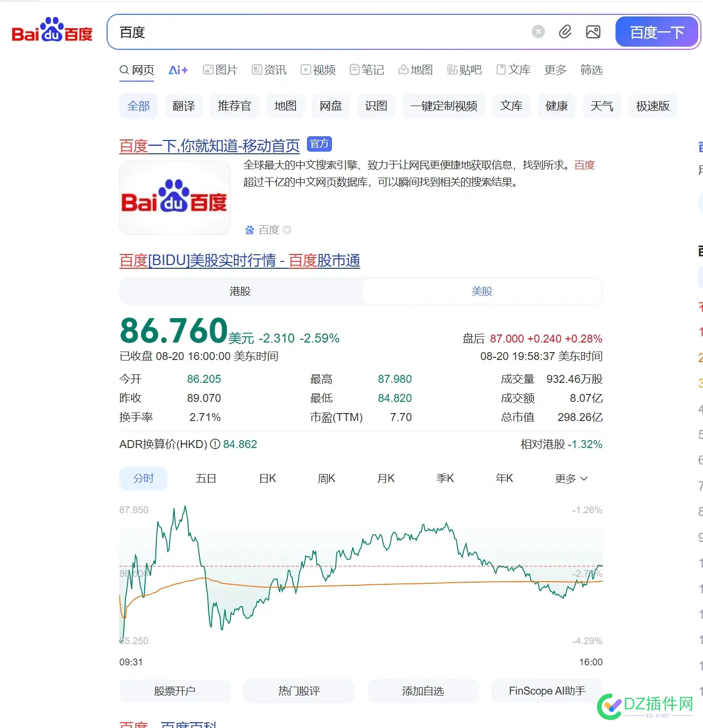The width and height of the screenshot is (703, 728).
Task: Select the 地图 chip below tabs
Action: [285, 106]
